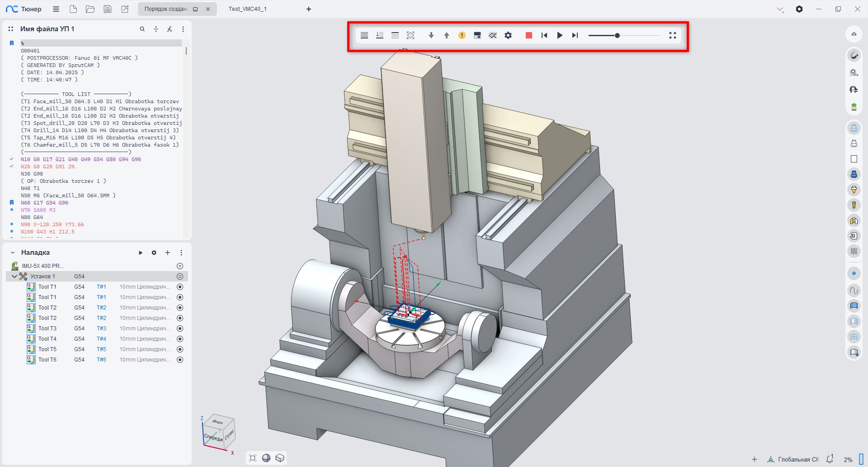Click the save file icon

[x=108, y=9]
